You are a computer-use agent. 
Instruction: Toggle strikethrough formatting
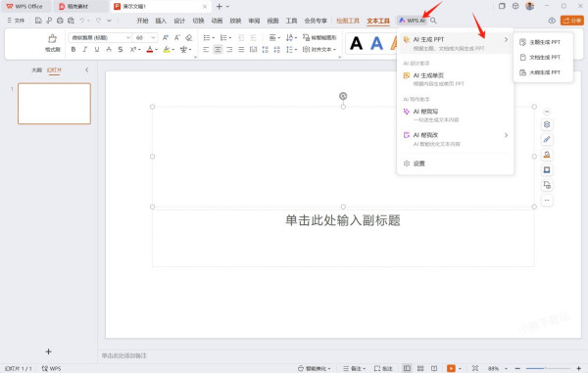(109, 49)
